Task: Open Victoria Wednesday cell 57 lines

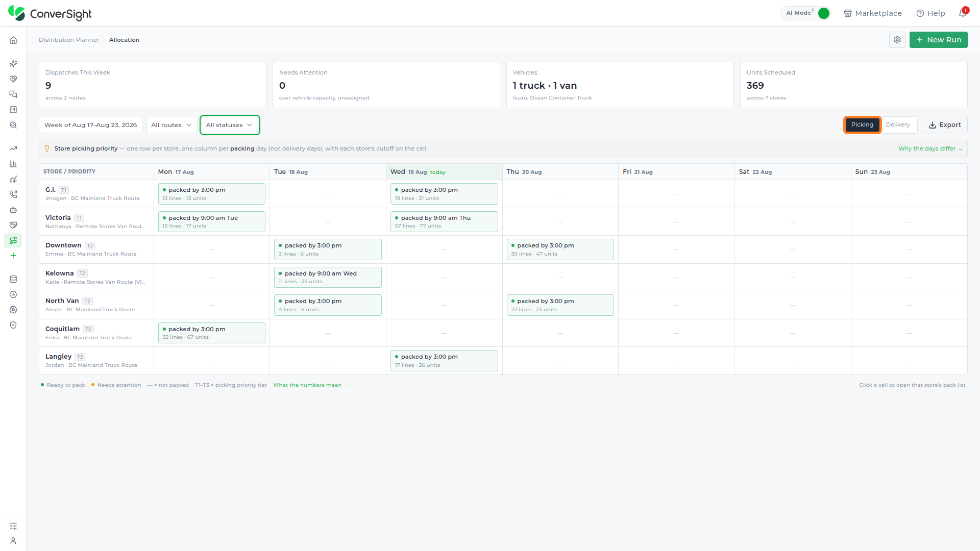Action: [444, 221]
